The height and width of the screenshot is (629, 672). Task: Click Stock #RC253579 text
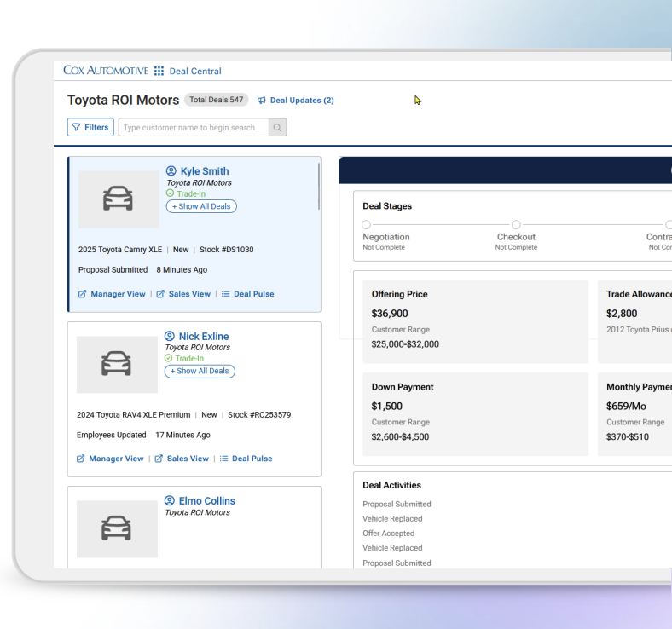pyautogui.click(x=259, y=415)
